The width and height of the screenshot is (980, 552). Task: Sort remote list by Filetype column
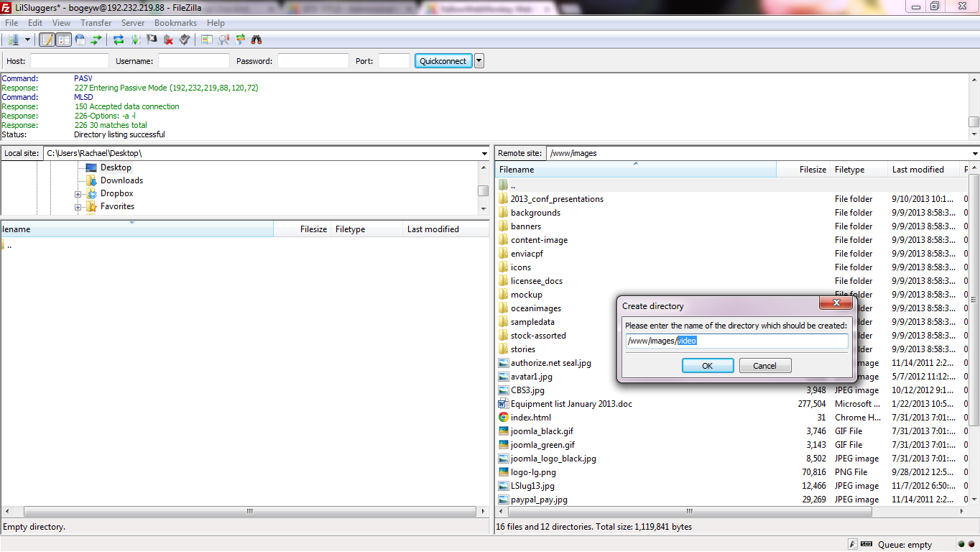pos(859,170)
